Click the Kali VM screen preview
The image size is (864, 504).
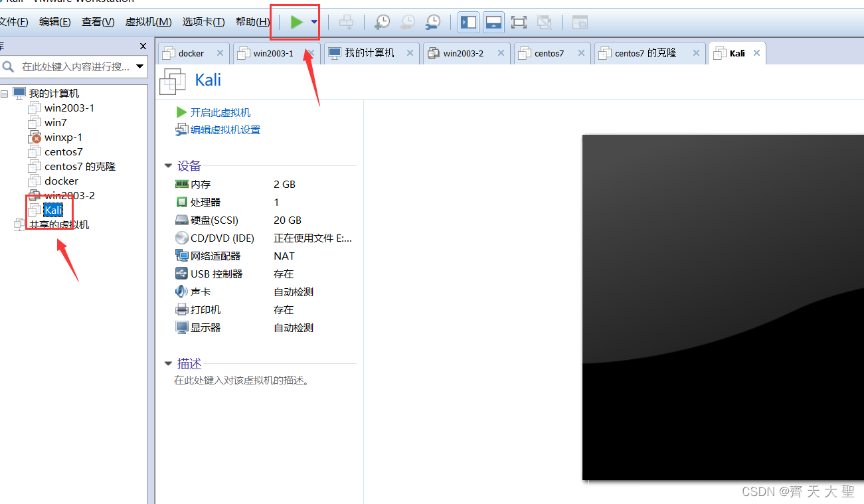[723, 307]
